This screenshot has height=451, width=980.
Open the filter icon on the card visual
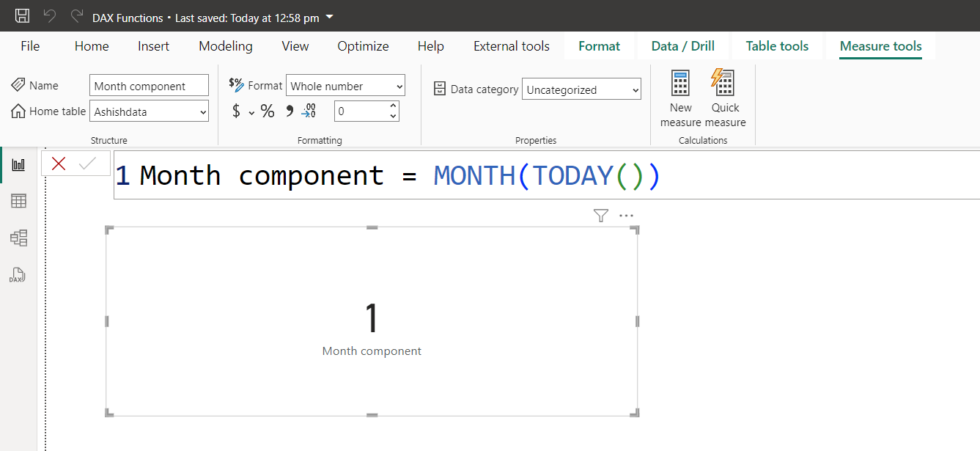tap(600, 215)
